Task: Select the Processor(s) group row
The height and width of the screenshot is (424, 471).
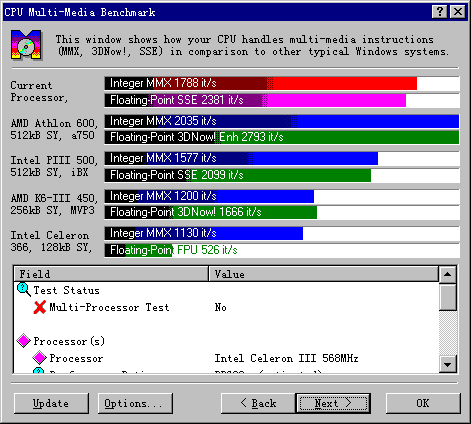Action: tap(227, 341)
